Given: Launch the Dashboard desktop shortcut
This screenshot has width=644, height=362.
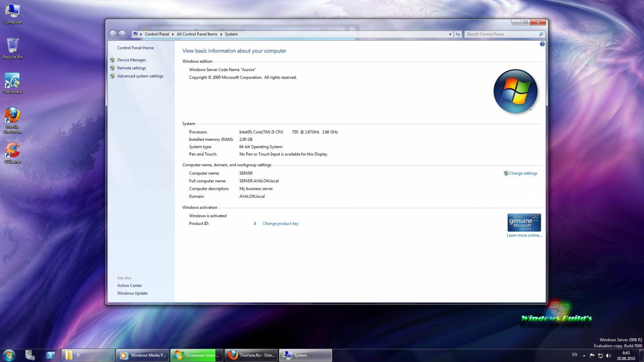Looking at the screenshot, I should 12,84.
